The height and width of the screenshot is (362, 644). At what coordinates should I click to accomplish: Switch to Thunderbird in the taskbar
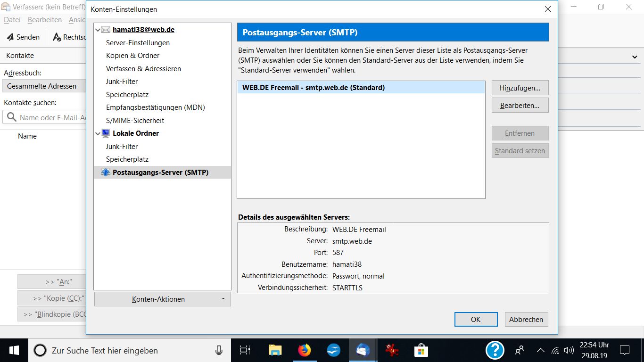click(x=363, y=350)
